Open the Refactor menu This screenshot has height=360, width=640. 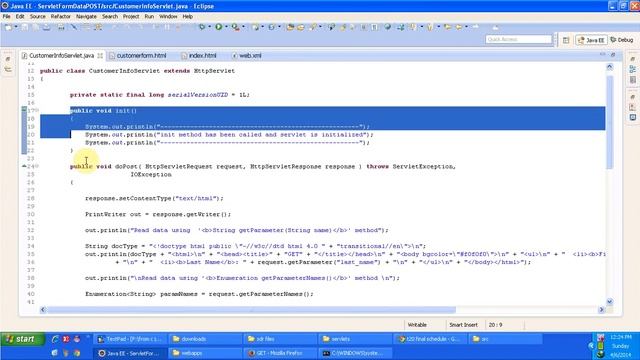[x=60, y=17]
